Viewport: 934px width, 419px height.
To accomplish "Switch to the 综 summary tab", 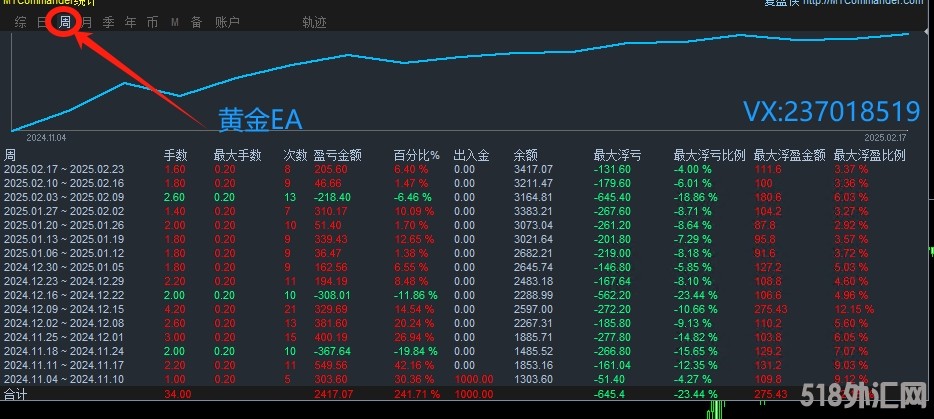I will click(x=20, y=23).
